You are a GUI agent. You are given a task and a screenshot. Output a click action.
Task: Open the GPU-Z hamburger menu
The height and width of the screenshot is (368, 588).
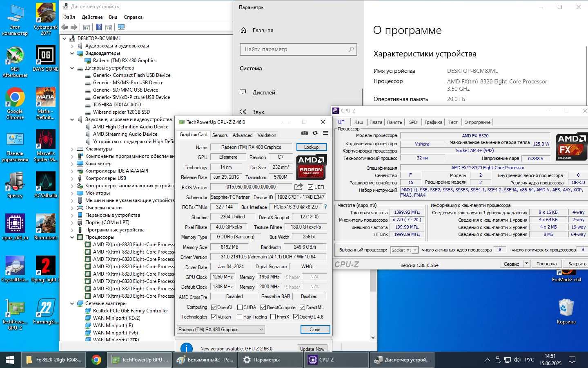click(x=325, y=133)
